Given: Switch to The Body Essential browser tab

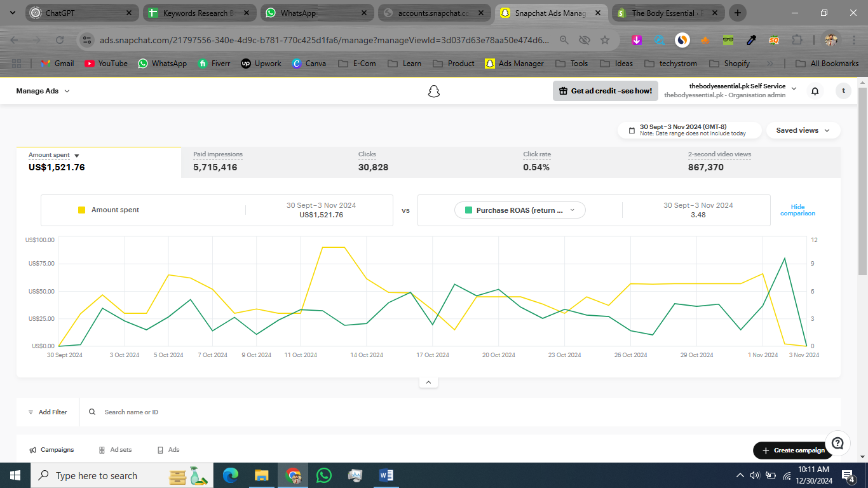Looking at the screenshot, I should 668,13.
